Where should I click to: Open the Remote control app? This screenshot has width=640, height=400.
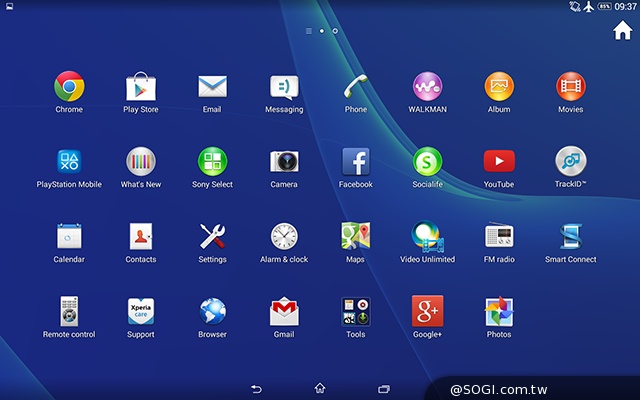pyautogui.click(x=69, y=311)
